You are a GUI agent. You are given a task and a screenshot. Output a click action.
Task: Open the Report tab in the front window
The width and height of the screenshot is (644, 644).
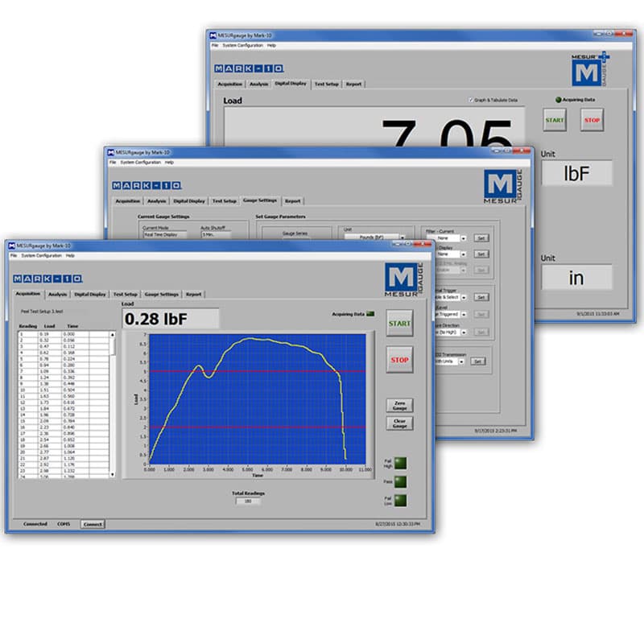[193, 295]
